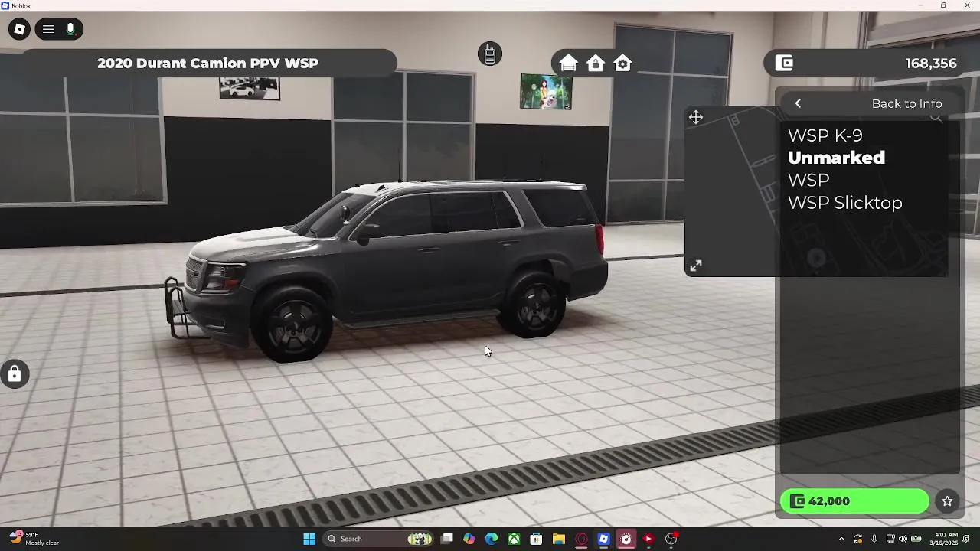This screenshot has height=551, width=980.
Task: Open the radio walkie-talkie icon
Action: tap(490, 54)
